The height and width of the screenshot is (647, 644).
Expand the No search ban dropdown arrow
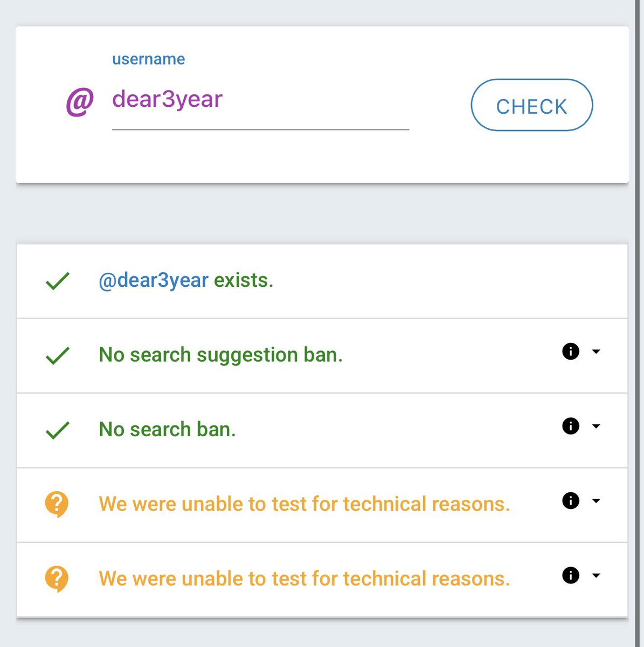[596, 426]
